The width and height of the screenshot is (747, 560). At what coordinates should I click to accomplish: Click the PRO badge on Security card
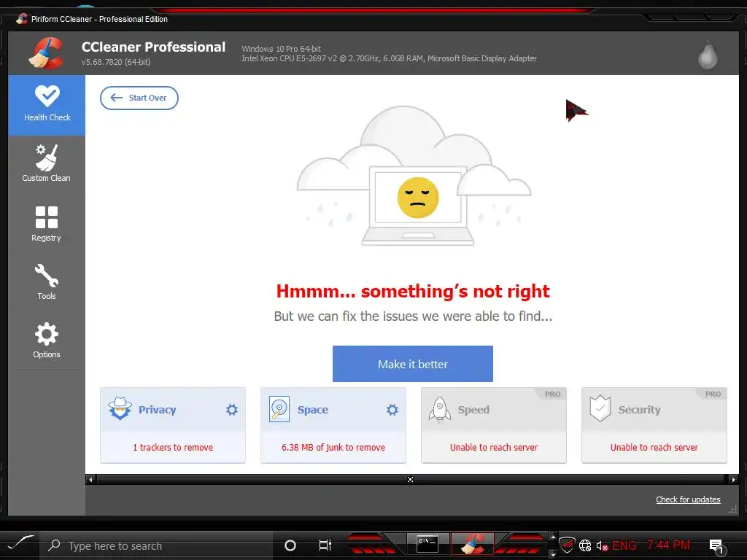click(713, 394)
